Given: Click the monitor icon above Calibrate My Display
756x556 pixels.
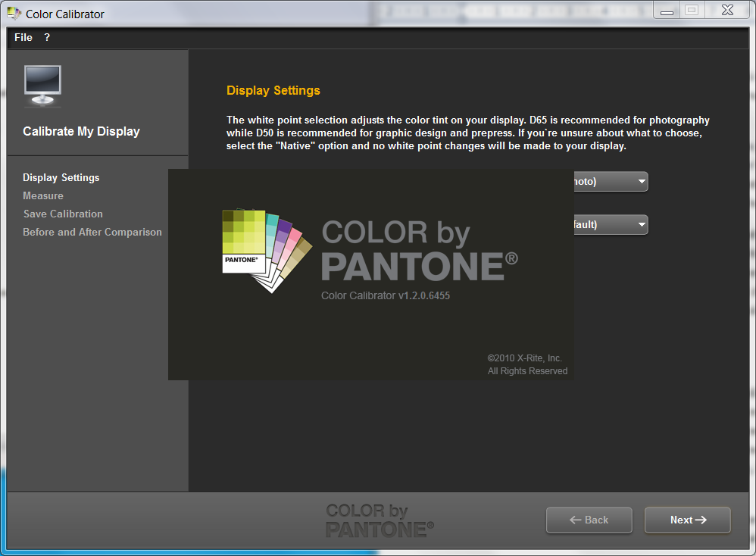Looking at the screenshot, I should pos(42,85).
